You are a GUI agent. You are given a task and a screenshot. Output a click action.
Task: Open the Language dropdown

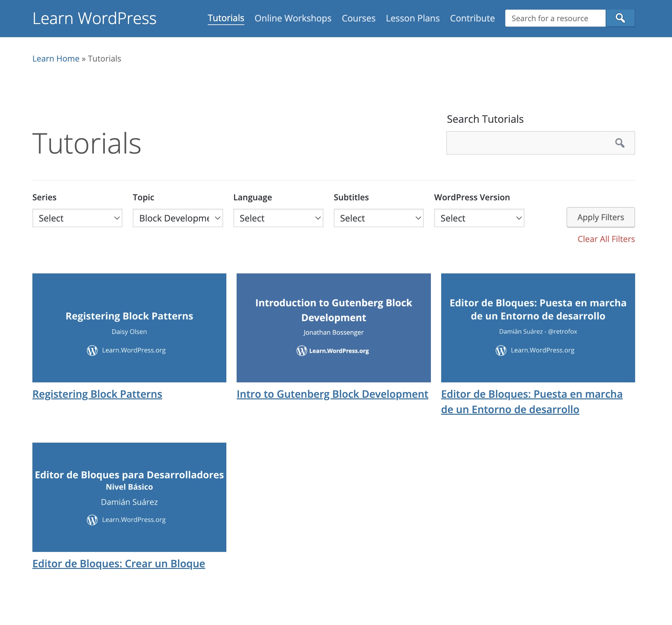coord(278,218)
